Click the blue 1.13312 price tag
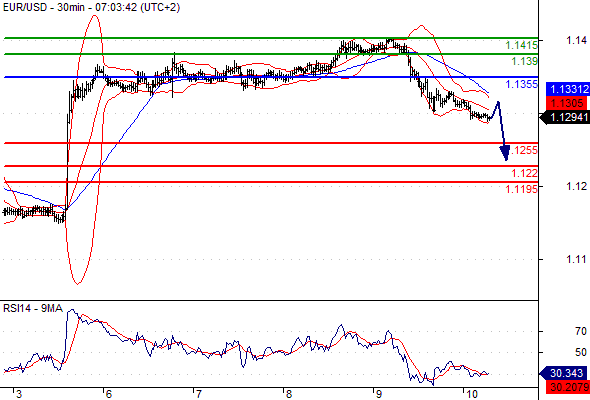590x400 pixels. click(567, 89)
